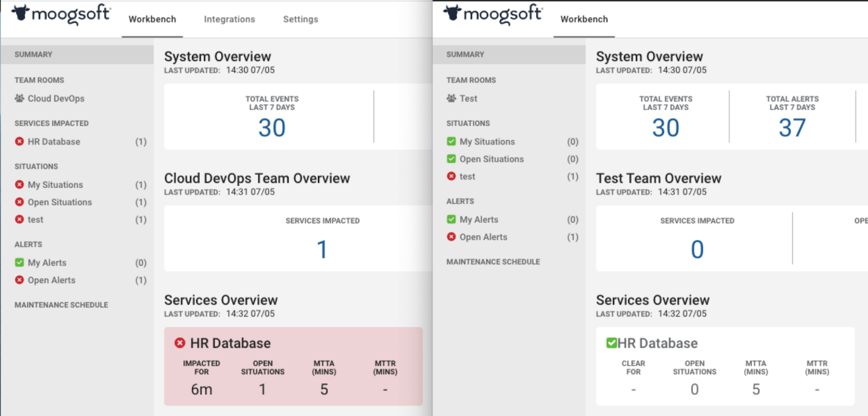Click Open Situations value 1 on pink card

click(x=263, y=389)
